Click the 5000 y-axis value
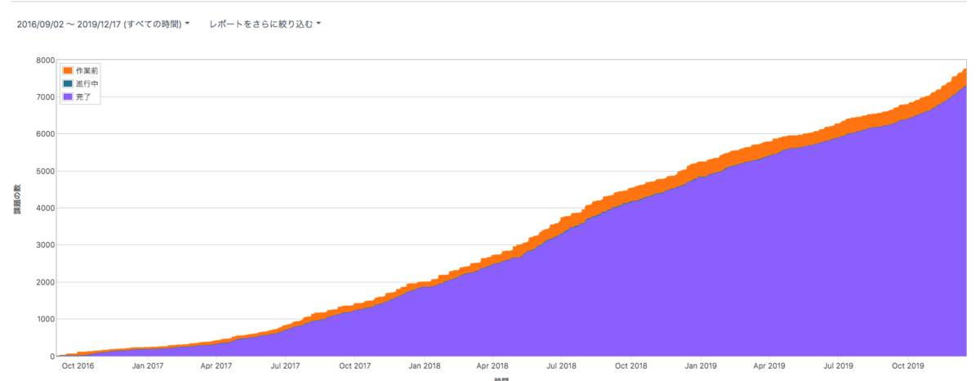The width and height of the screenshot is (980, 381). pos(45,172)
